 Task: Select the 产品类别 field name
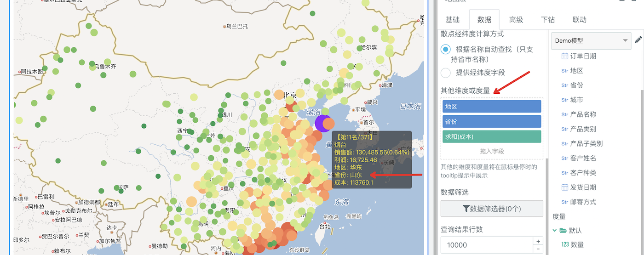(583, 129)
